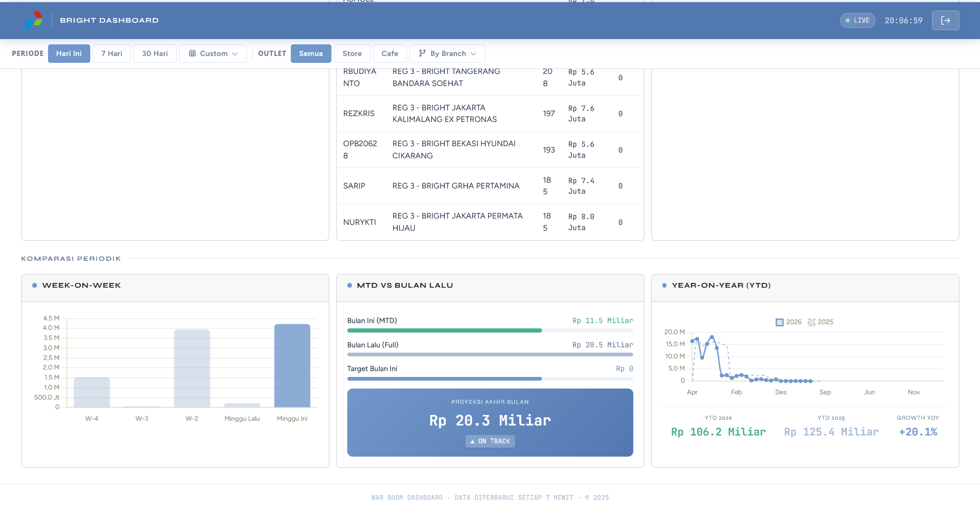
Task: Click the ON TRACK badge
Action: [x=490, y=441]
